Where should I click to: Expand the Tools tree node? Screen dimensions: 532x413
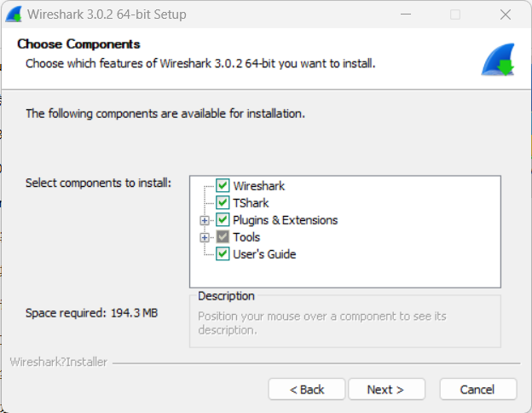tap(205, 237)
